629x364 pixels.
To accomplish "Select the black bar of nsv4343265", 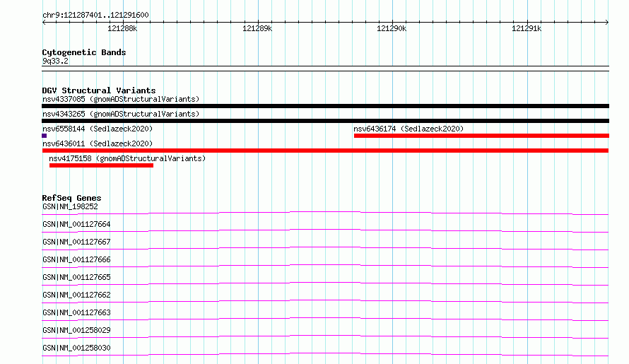I will click(325, 121).
